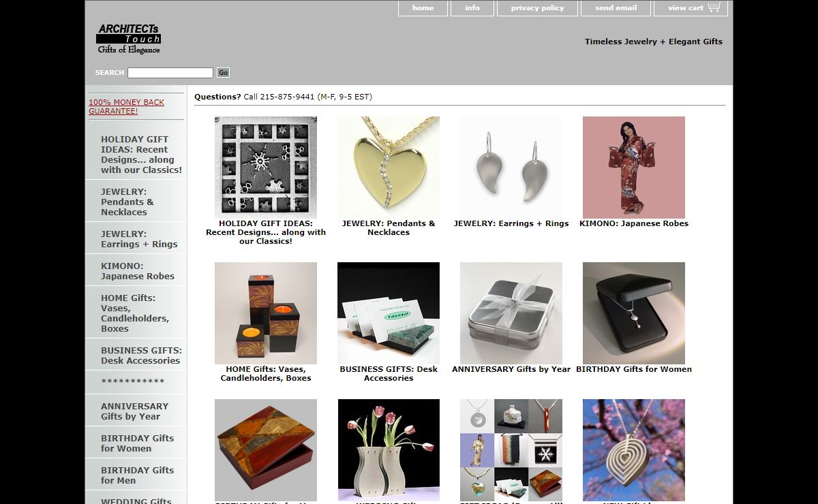Click the product collage thumbnail
Screen dimensions: 818x504
coord(511,450)
